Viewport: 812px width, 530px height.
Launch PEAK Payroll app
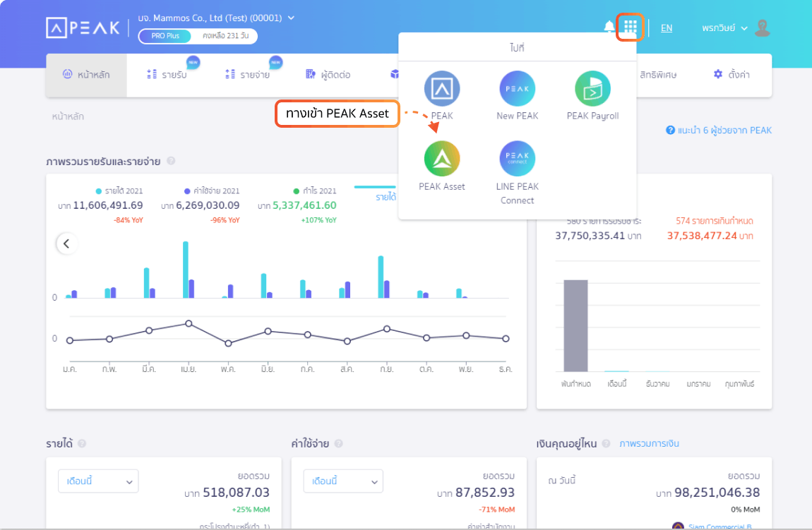coord(592,89)
